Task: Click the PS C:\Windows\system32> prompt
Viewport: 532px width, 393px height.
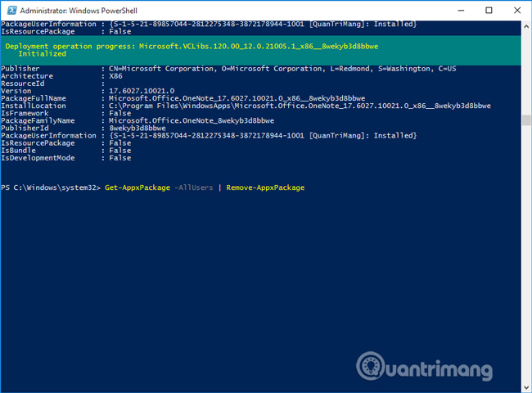Action: pyautogui.click(x=51, y=187)
